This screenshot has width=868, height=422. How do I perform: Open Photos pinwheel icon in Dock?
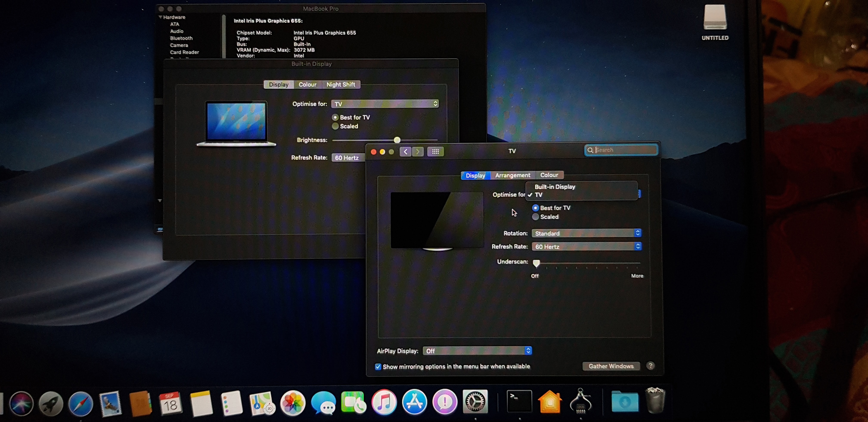pyautogui.click(x=293, y=403)
